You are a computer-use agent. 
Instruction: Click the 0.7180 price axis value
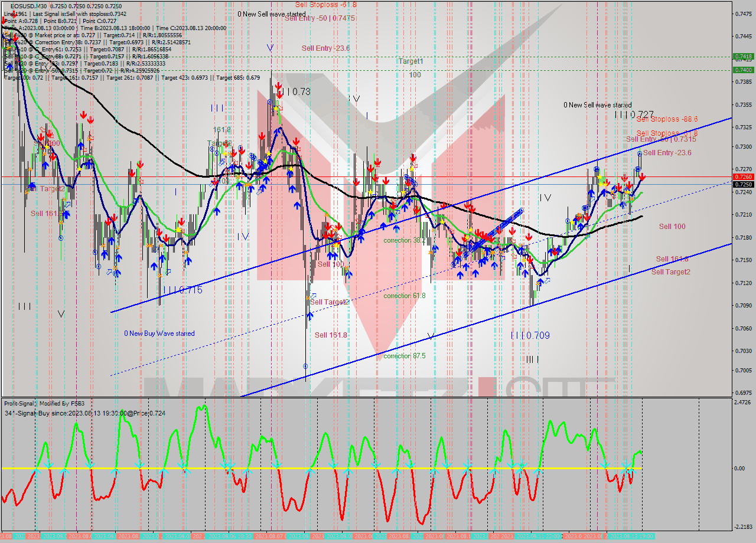pos(744,237)
